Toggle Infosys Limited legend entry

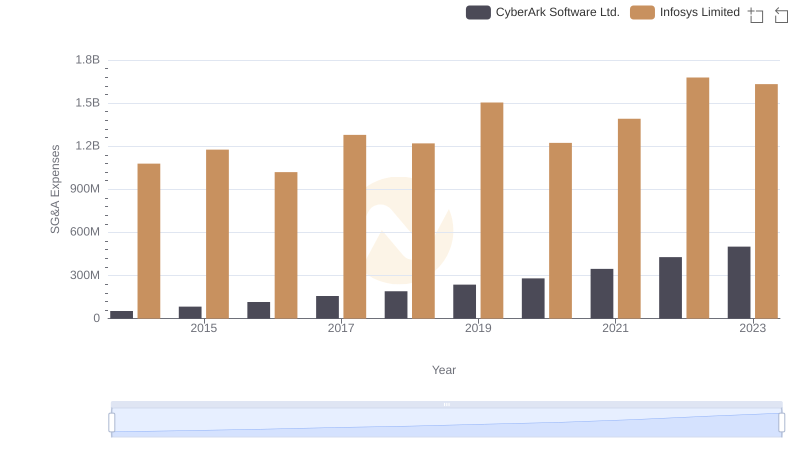point(685,12)
